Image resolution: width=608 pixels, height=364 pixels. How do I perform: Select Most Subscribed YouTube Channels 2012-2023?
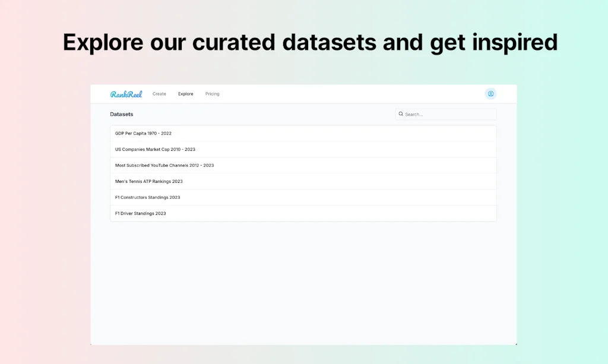coord(303,165)
